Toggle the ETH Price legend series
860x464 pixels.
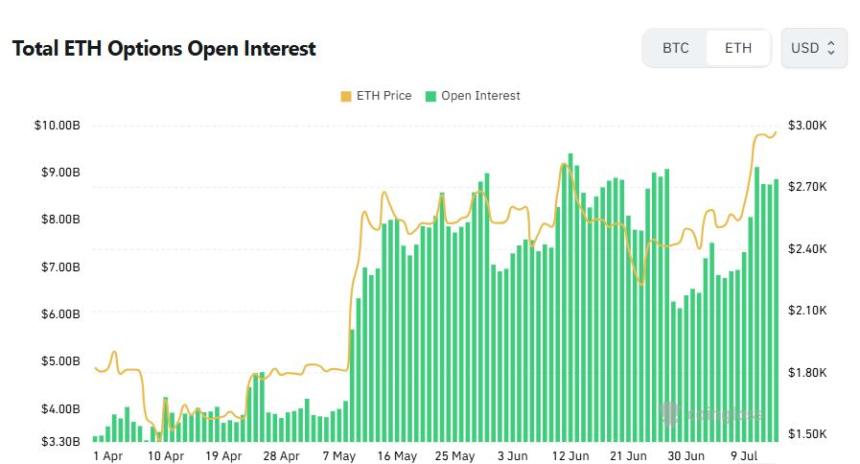tap(376, 96)
